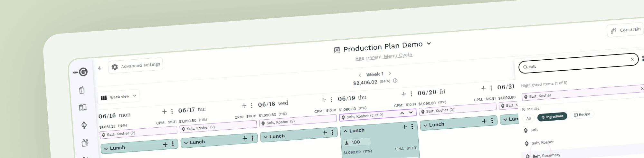The height and width of the screenshot is (158, 644).
Task: Open Advanced settings
Action: point(136,66)
